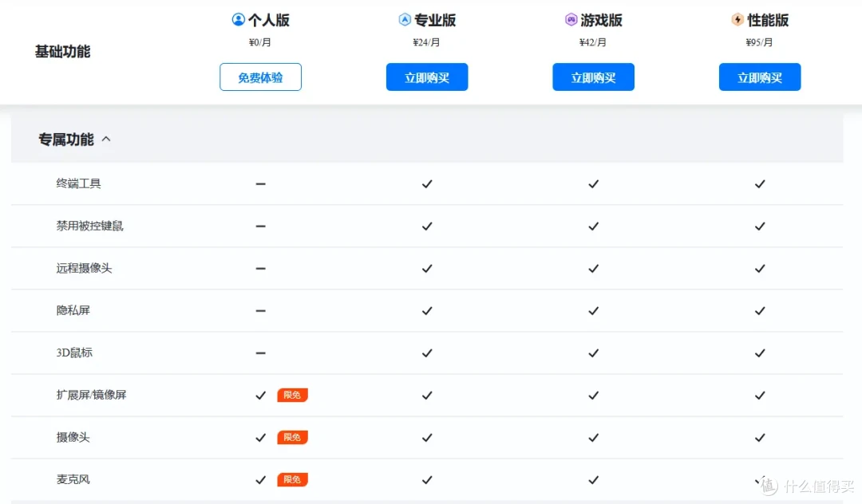Click the ¥42/月 price
Screen dimensions: 862x504
tap(593, 42)
